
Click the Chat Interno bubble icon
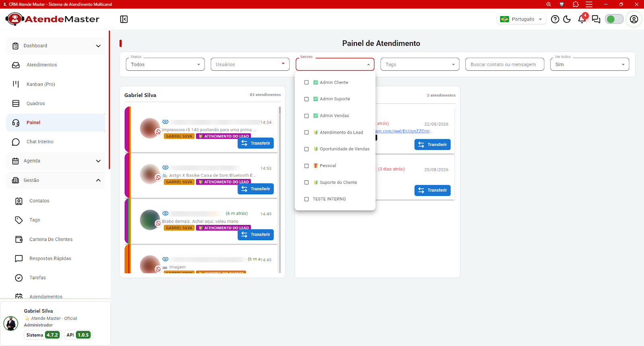point(16,142)
